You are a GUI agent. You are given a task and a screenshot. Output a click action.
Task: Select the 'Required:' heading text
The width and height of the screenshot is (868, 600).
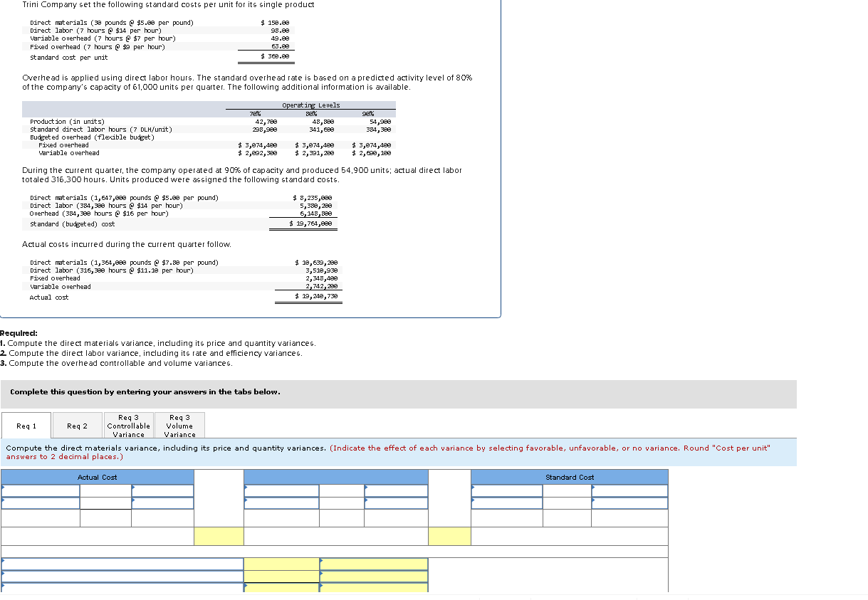(x=19, y=333)
